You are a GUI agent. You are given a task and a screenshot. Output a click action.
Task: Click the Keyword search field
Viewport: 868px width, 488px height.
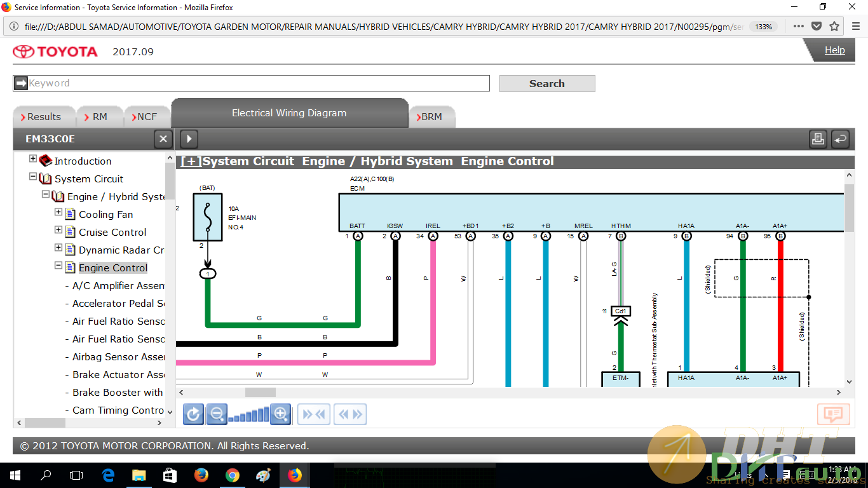(x=257, y=83)
